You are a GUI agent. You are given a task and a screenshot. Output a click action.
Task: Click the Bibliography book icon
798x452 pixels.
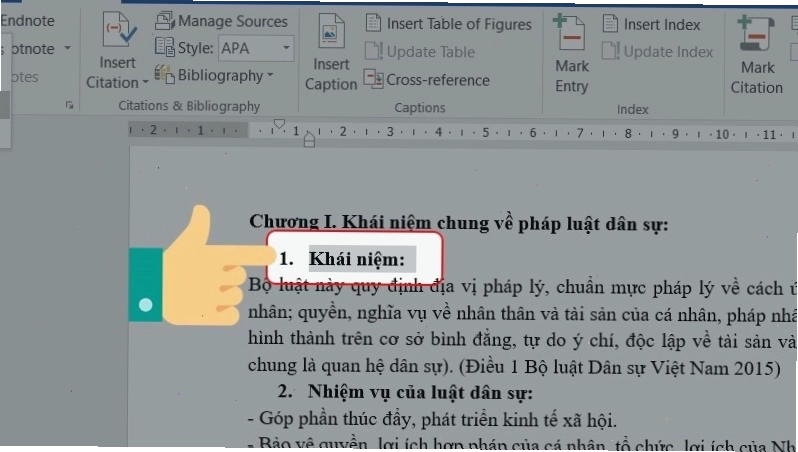[x=164, y=74]
